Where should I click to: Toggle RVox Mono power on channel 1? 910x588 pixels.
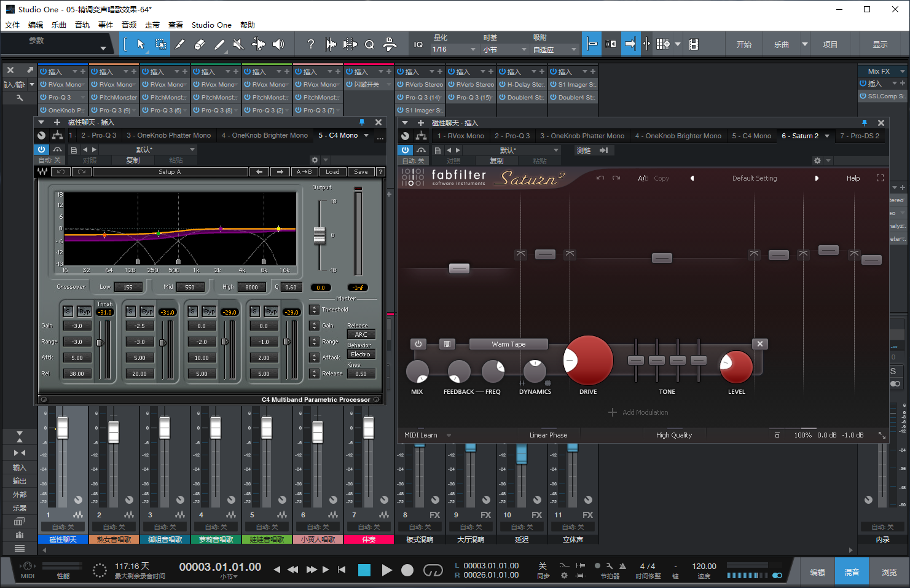[44, 84]
